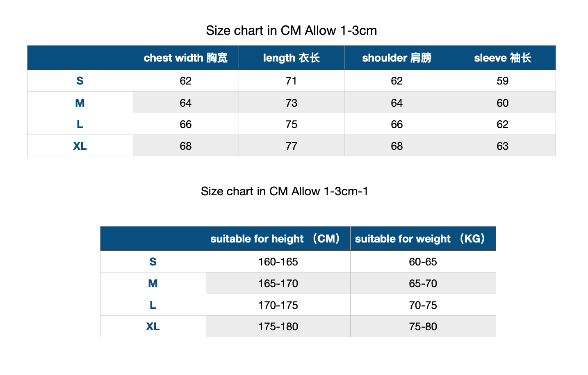Image resolution: width=588 pixels, height=375 pixels.
Task: Click the sleeve value 63 for size XL
Action: coord(502,146)
